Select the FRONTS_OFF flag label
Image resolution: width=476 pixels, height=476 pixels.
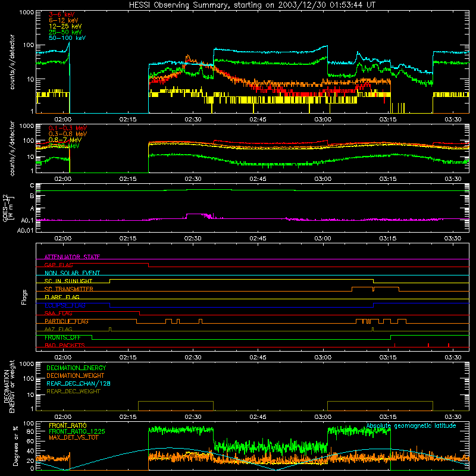[x=62, y=337]
